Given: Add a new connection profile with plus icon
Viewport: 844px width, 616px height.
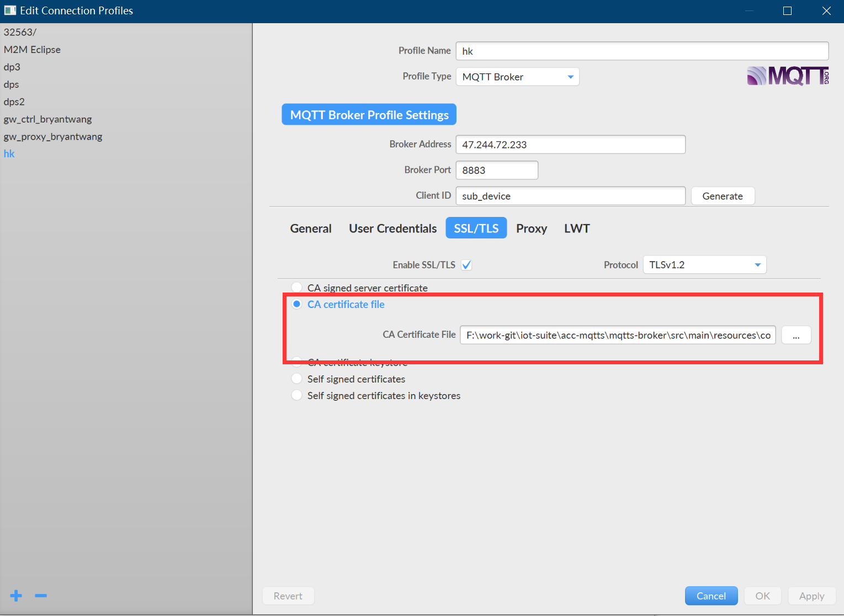Looking at the screenshot, I should (x=16, y=596).
